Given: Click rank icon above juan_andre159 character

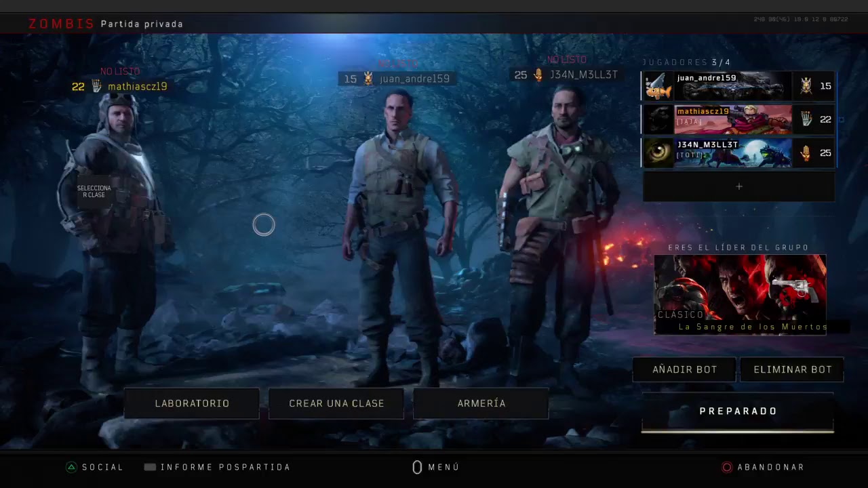Looking at the screenshot, I should (368, 79).
